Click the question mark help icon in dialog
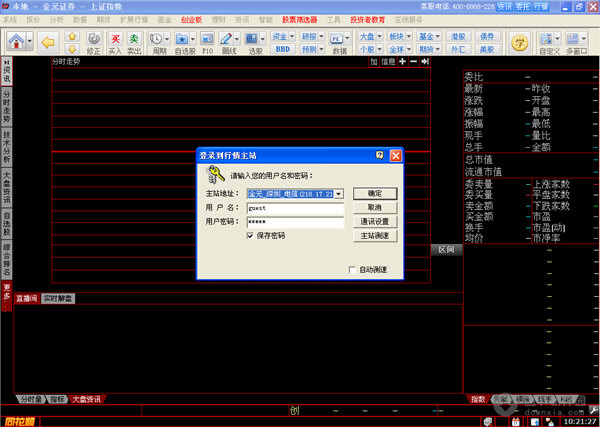 379,155
